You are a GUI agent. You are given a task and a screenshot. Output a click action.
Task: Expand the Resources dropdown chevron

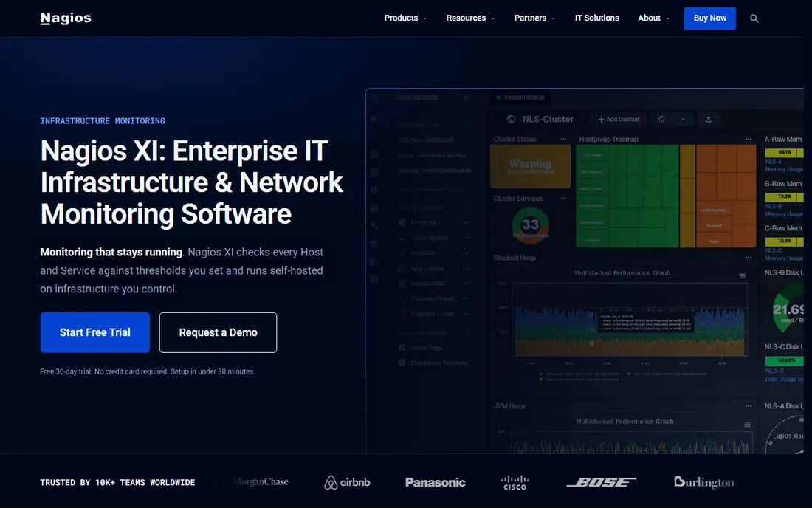click(x=492, y=18)
